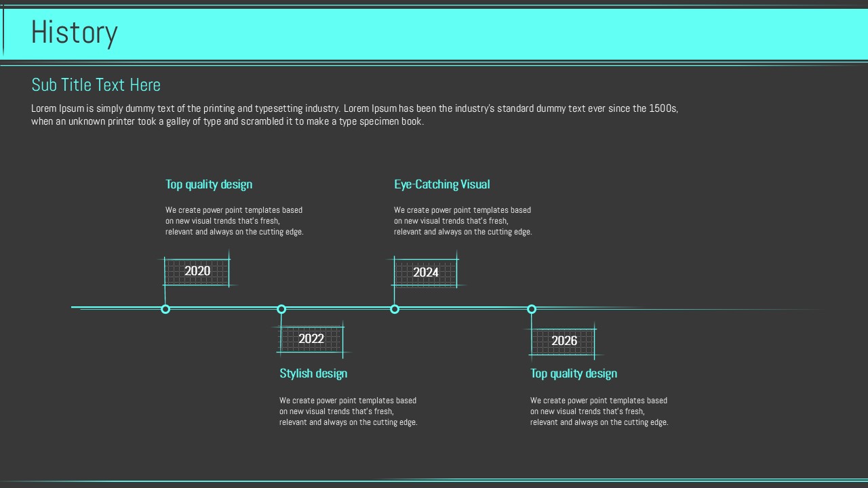Click the timeline circle marker for 2022

coord(281,309)
